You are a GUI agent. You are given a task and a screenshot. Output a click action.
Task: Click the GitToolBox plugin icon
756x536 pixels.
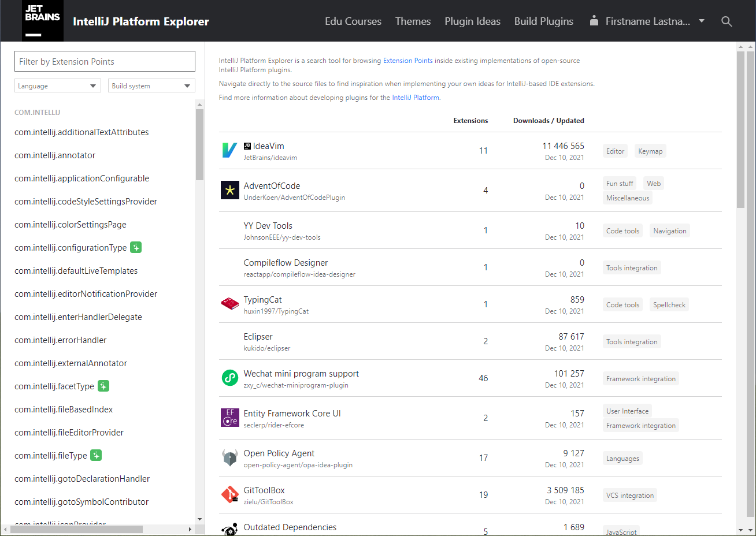[x=230, y=494]
